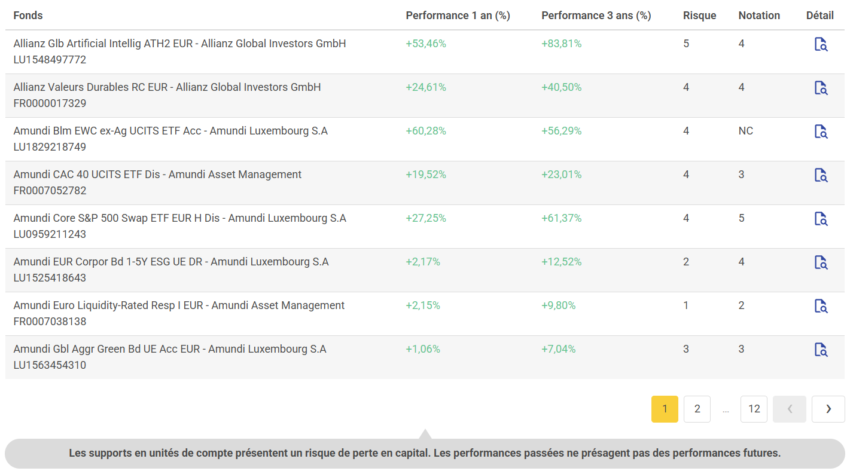Click the Risque column header
This screenshot has height=474, width=850.
[699, 16]
